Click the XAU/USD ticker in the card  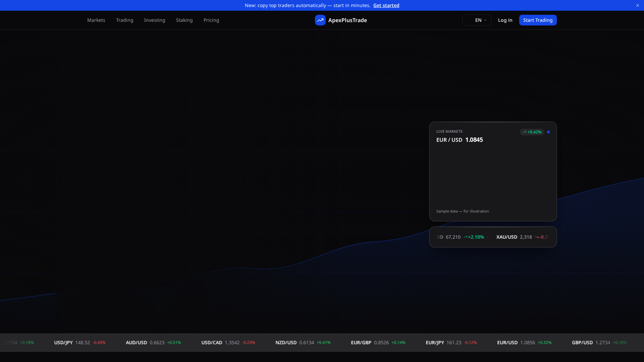(x=507, y=237)
